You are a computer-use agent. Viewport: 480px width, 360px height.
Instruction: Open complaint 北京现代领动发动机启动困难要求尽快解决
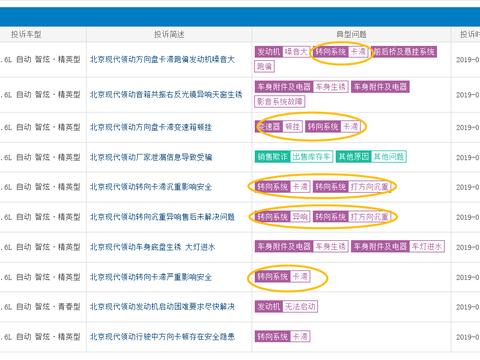pos(162,307)
